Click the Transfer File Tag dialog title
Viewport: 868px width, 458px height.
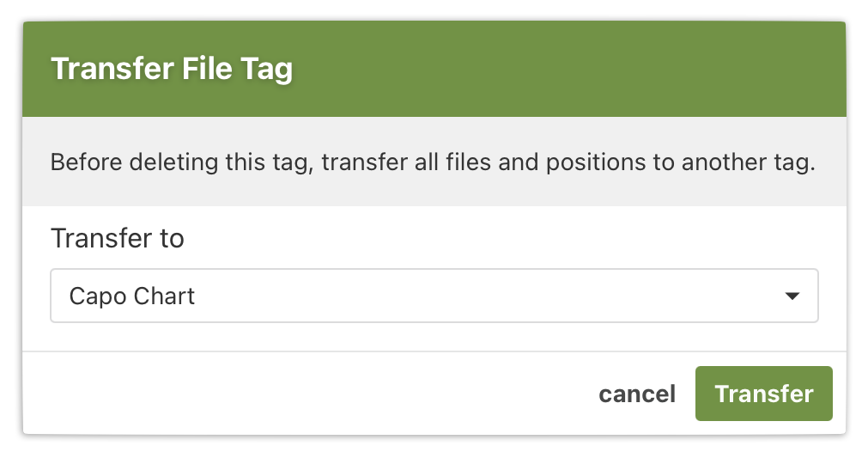pyautogui.click(x=172, y=69)
